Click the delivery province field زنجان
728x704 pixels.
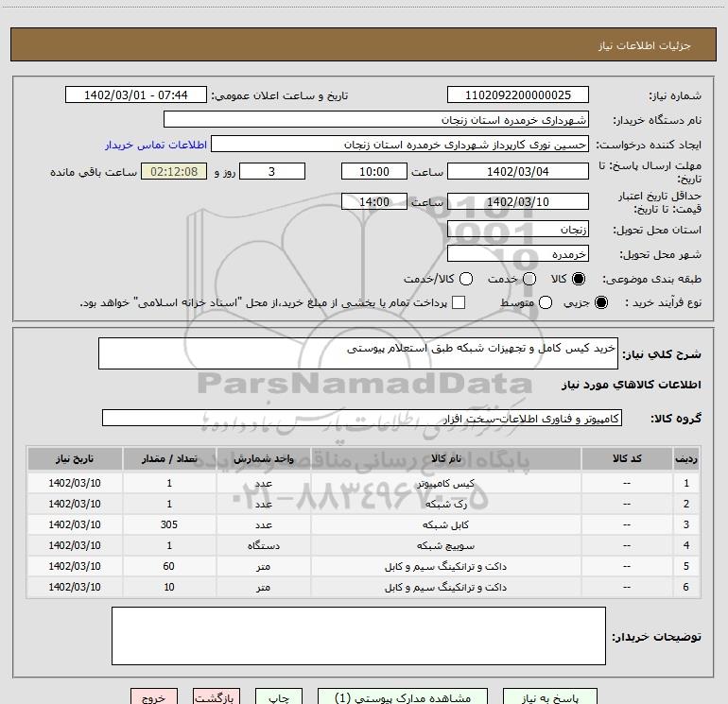pos(518,229)
